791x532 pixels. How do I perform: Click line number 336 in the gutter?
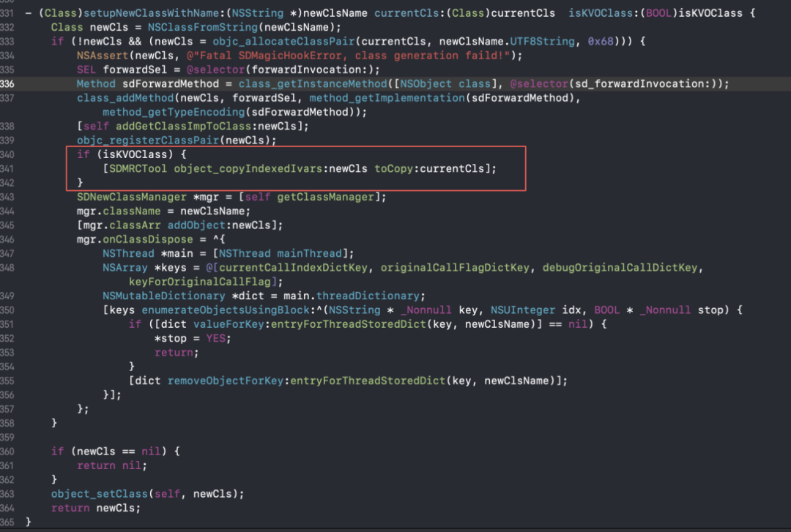click(7, 83)
